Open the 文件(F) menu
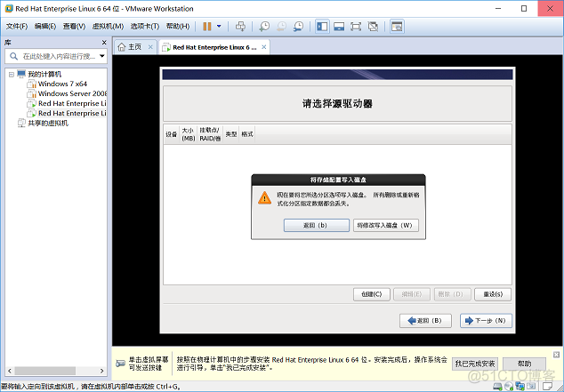This screenshot has width=564, height=392. [17, 27]
